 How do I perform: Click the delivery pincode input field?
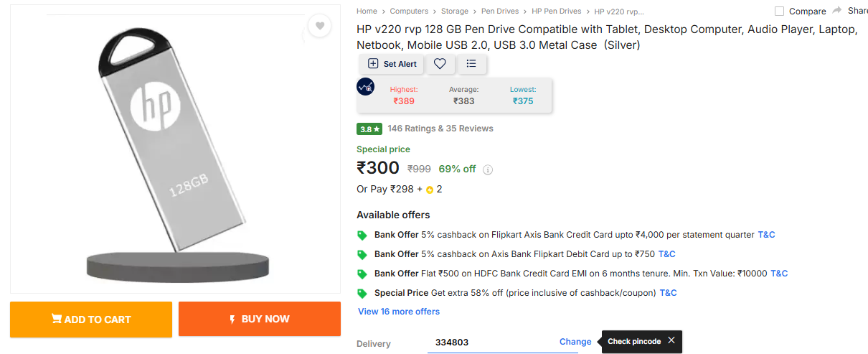tap(488, 343)
